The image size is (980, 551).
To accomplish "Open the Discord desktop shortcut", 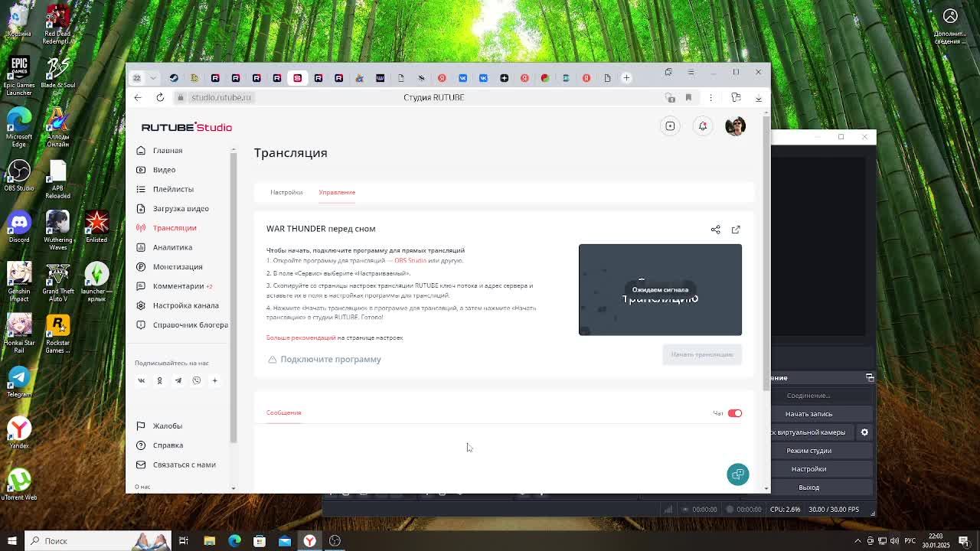I will pyautogui.click(x=19, y=227).
